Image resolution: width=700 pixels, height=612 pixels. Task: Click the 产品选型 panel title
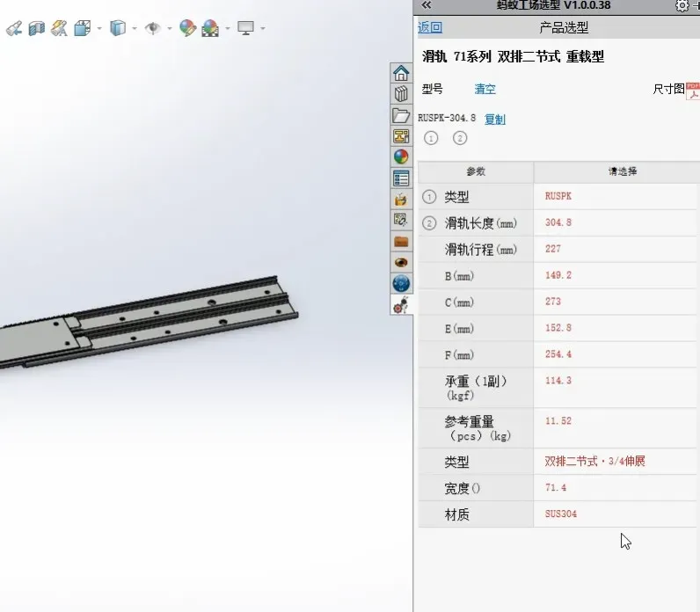click(x=564, y=27)
